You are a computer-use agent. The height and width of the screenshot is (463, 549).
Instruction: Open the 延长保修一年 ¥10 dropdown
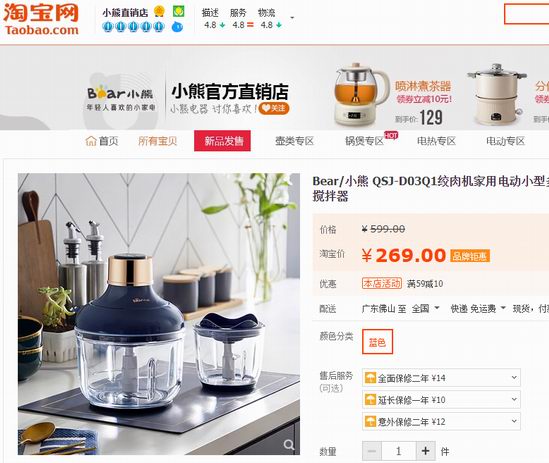(x=441, y=400)
